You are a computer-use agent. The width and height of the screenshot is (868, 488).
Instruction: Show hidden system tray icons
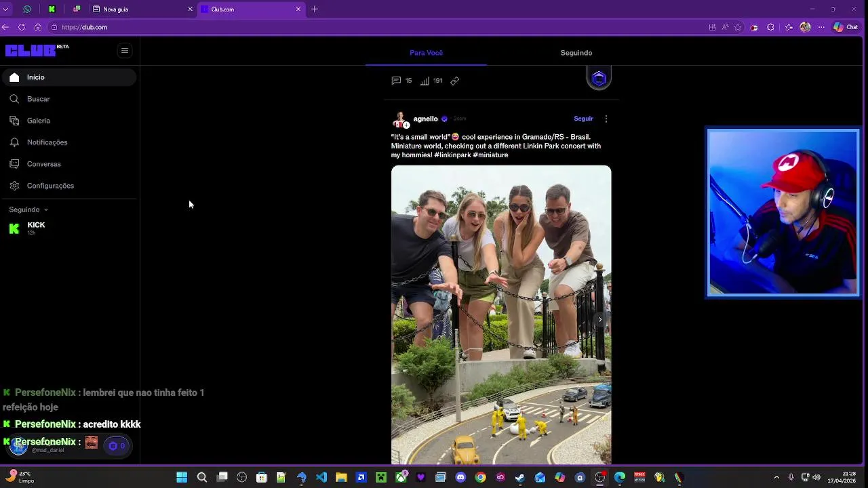pos(776,477)
